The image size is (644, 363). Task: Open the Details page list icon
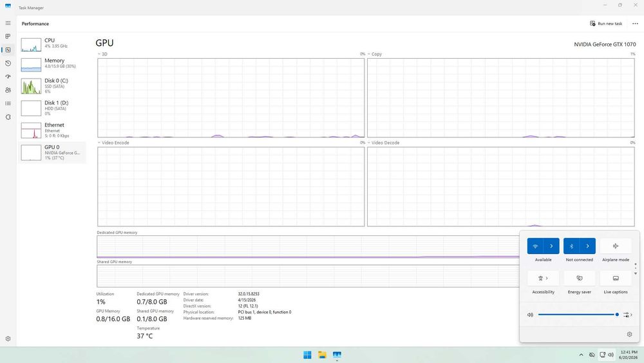click(8, 103)
